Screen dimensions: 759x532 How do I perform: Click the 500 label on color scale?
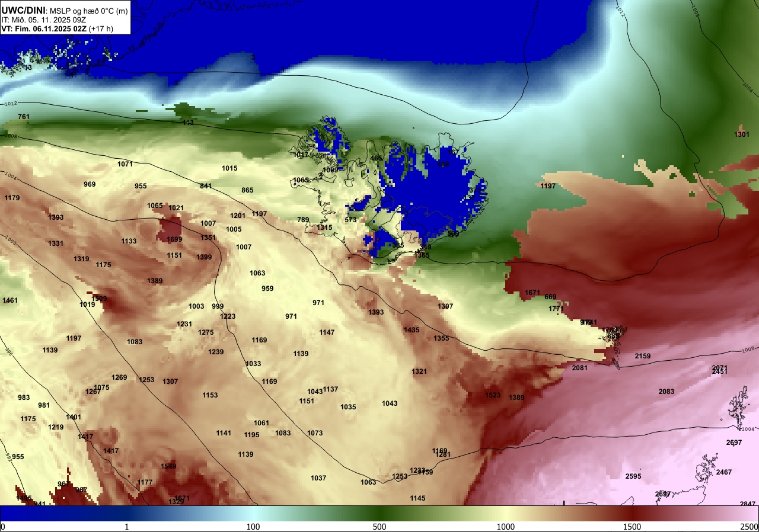pyautogui.click(x=379, y=527)
